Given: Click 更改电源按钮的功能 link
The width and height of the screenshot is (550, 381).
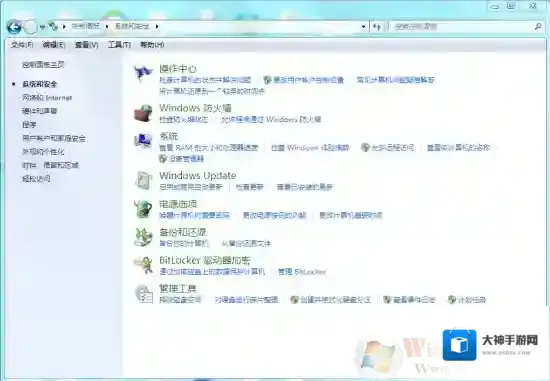Looking at the screenshot, I should click(x=275, y=215).
